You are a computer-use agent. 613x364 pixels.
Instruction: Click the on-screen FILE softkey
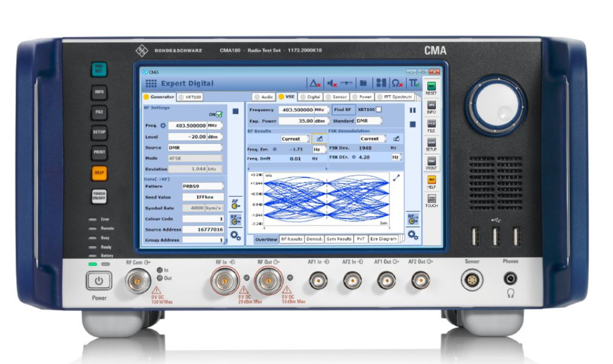click(x=431, y=126)
